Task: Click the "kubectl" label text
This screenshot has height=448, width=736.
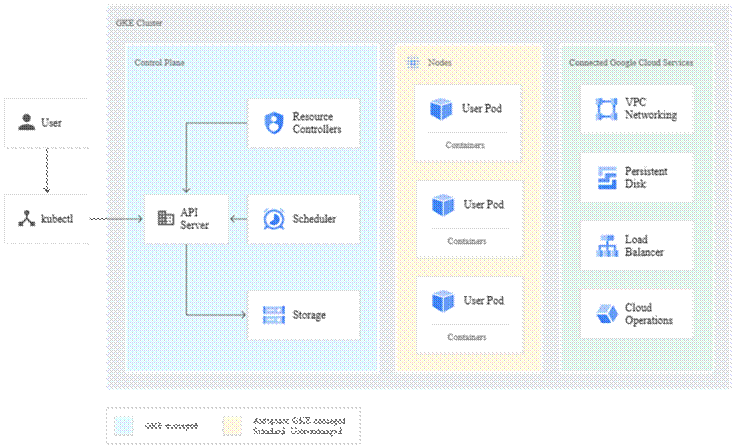Action: tap(57, 219)
